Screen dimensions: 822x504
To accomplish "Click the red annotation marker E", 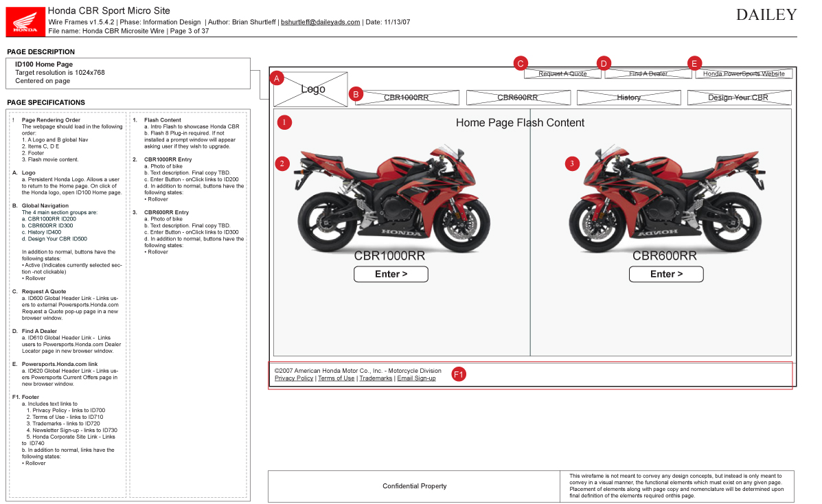I will point(694,63).
